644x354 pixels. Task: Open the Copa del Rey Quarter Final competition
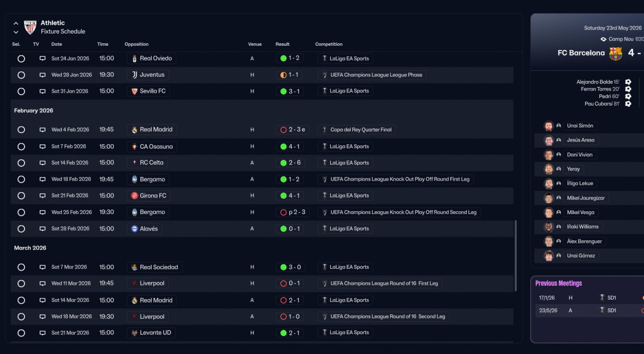click(361, 130)
